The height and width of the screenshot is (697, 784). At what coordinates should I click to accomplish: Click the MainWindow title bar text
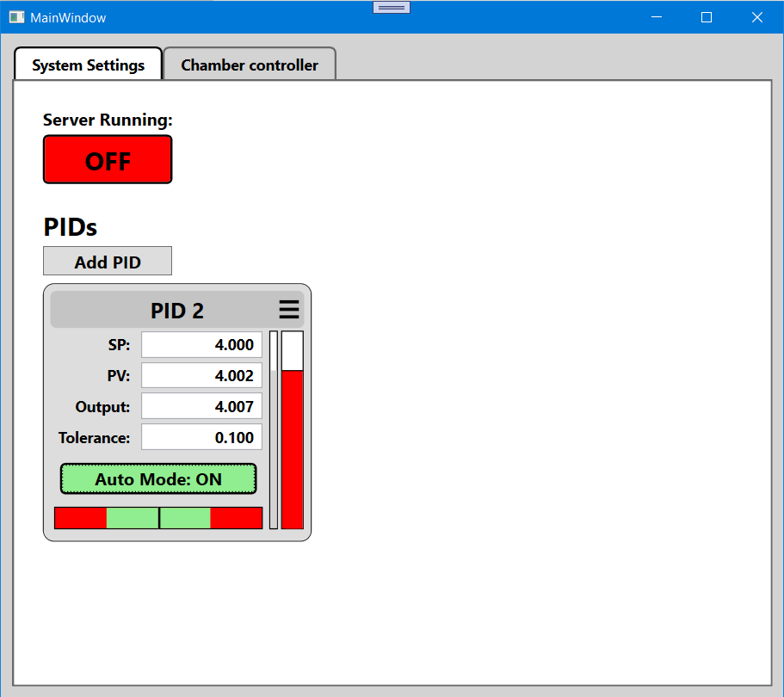[67, 16]
